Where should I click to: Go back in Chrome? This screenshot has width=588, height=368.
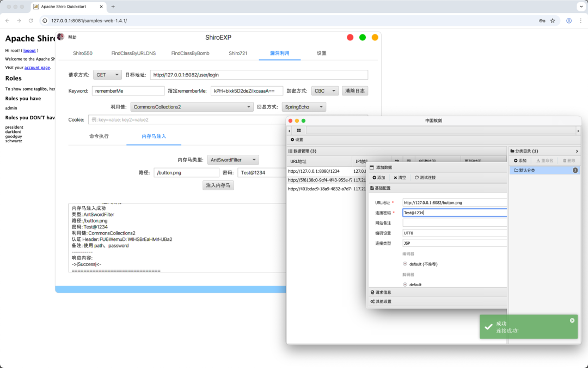tap(8, 21)
